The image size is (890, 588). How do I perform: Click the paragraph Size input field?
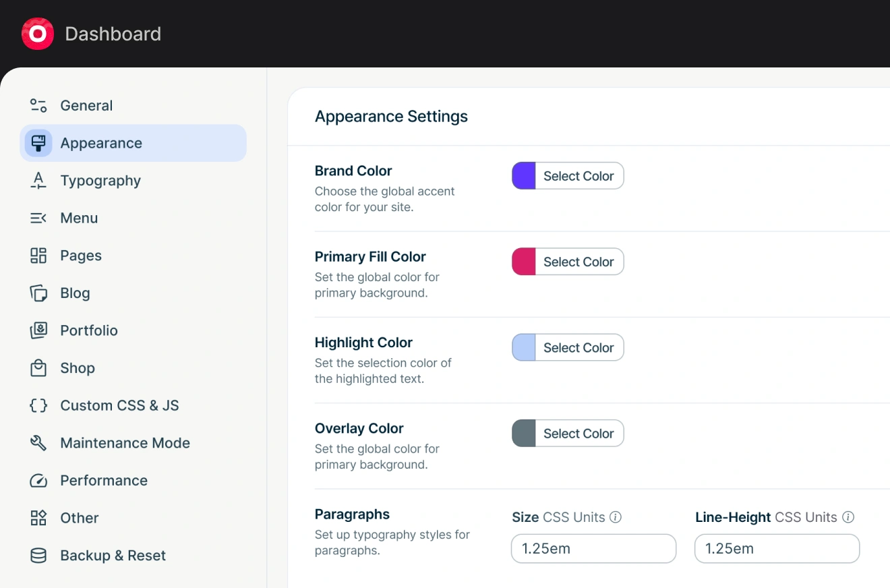point(593,549)
